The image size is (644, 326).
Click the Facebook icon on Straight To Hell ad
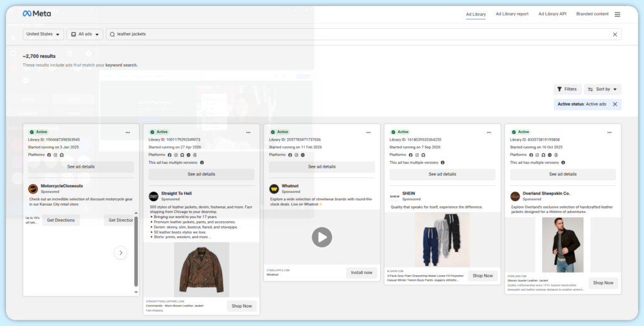(170, 155)
